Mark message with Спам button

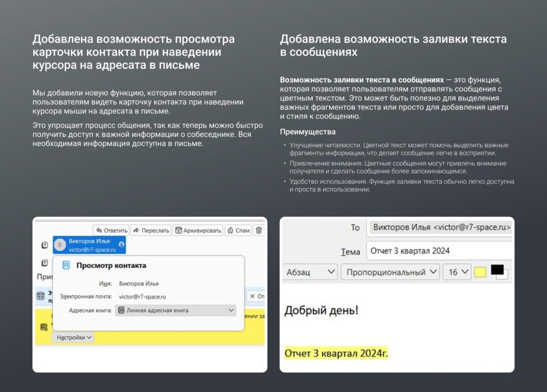click(x=238, y=231)
